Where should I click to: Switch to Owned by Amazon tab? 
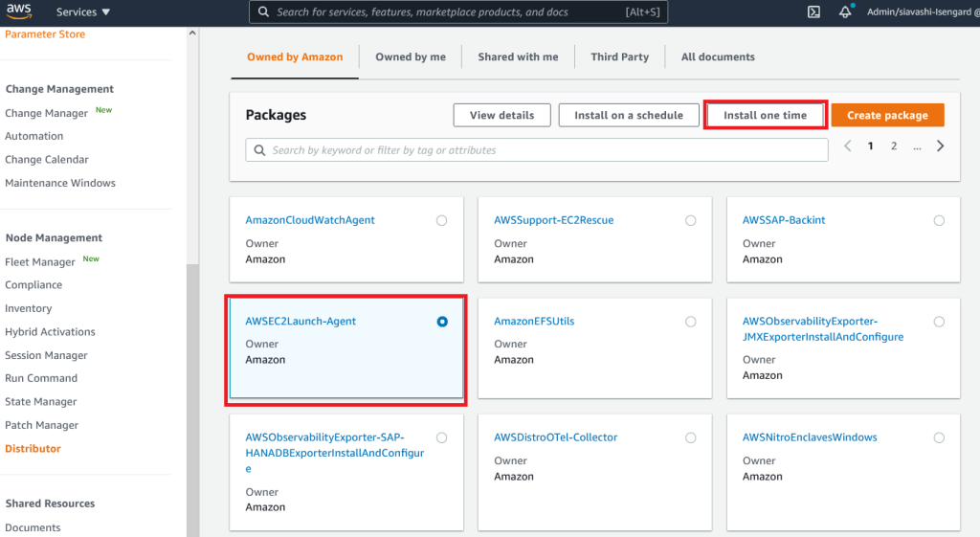tap(295, 56)
